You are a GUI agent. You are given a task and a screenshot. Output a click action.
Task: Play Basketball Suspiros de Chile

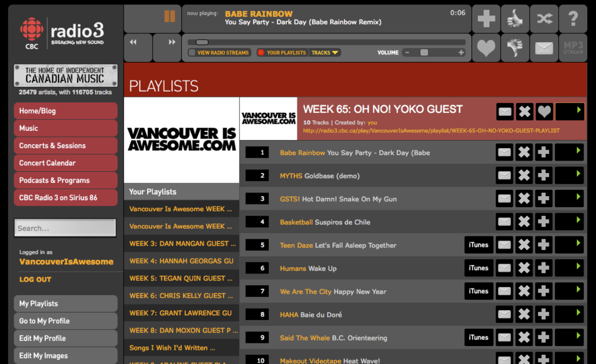pyautogui.click(x=569, y=221)
